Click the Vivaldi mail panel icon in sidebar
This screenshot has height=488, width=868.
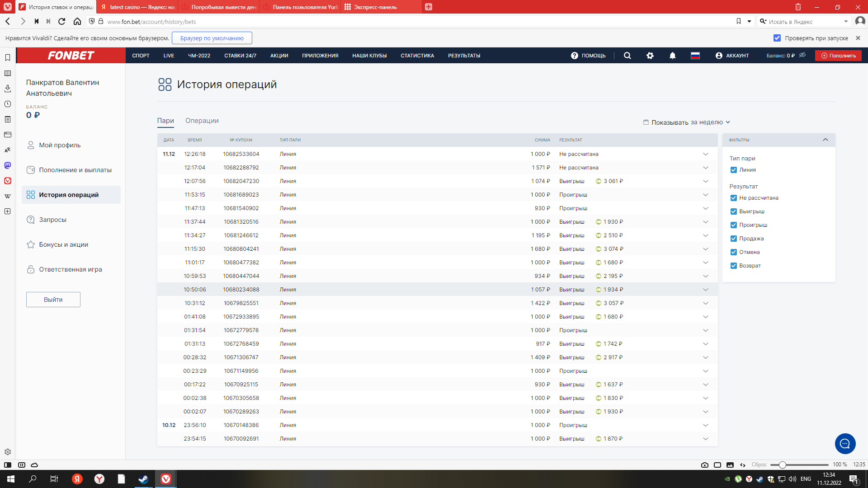point(8,135)
